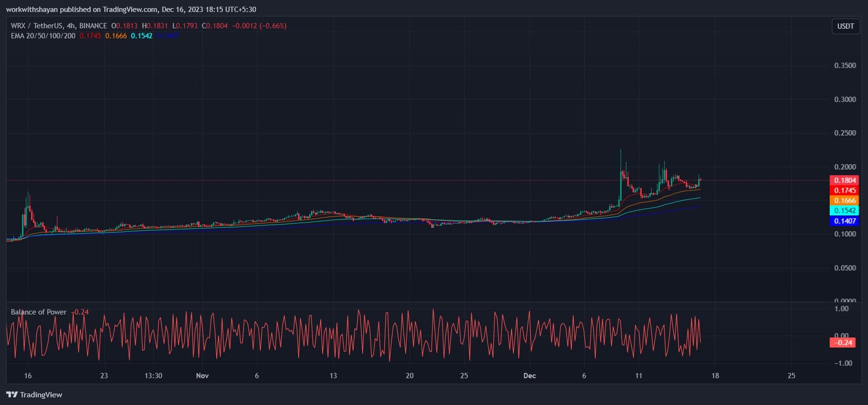The width and height of the screenshot is (868, 405).
Task: Click the published-by header text with date
Action: click(x=131, y=10)
